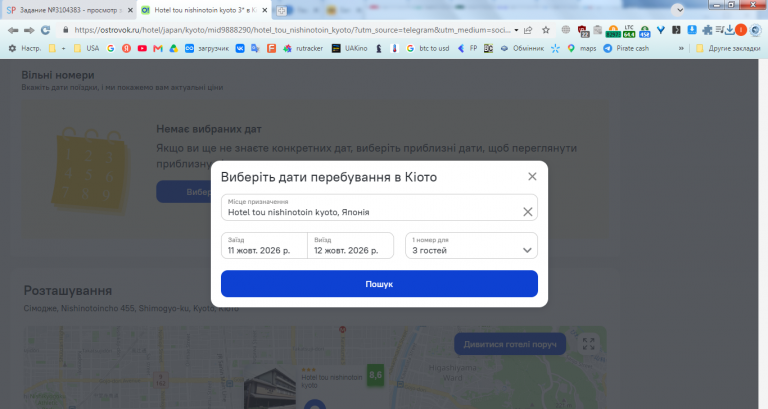
Task: Bookmark this page with the star icon
Action: [x=546, y=30]
